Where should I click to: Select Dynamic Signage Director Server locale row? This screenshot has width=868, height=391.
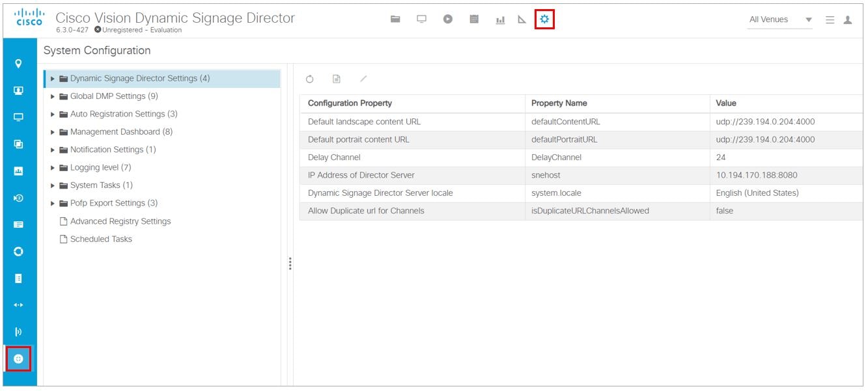tap(581, 193)
